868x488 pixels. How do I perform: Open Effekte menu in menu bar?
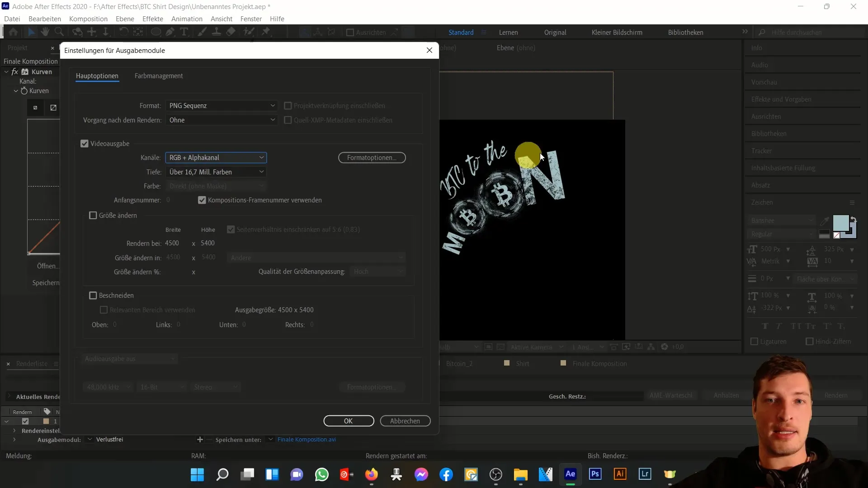coord(153,19)
